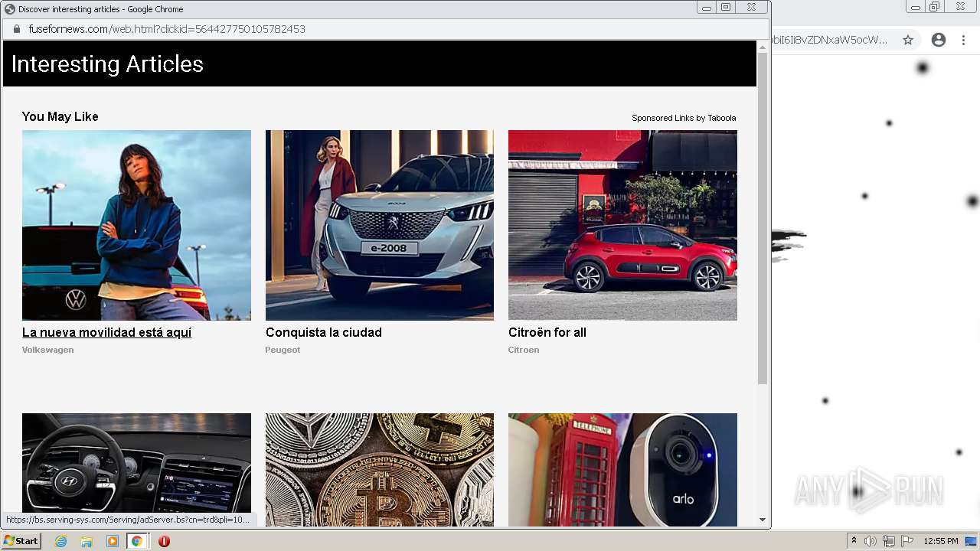Open the Bitcoin coins ad thumbnail

click(x=380, y=470)
